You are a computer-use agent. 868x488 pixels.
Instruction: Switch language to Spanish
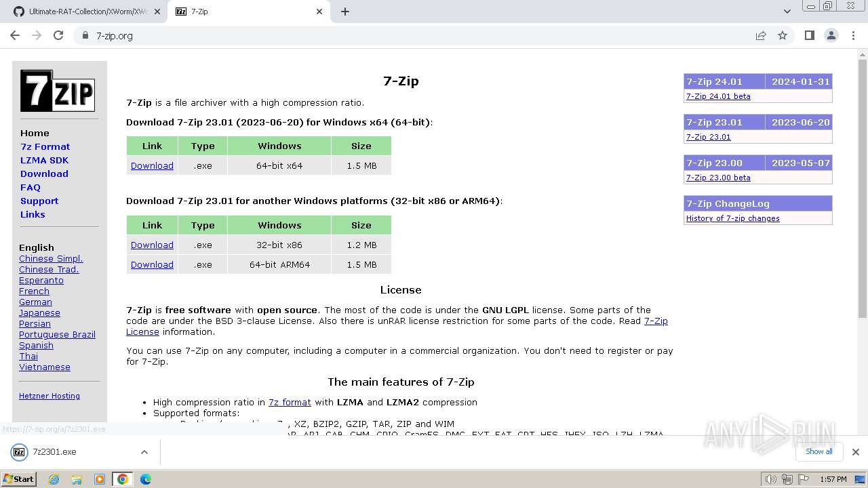click(36, 345)
